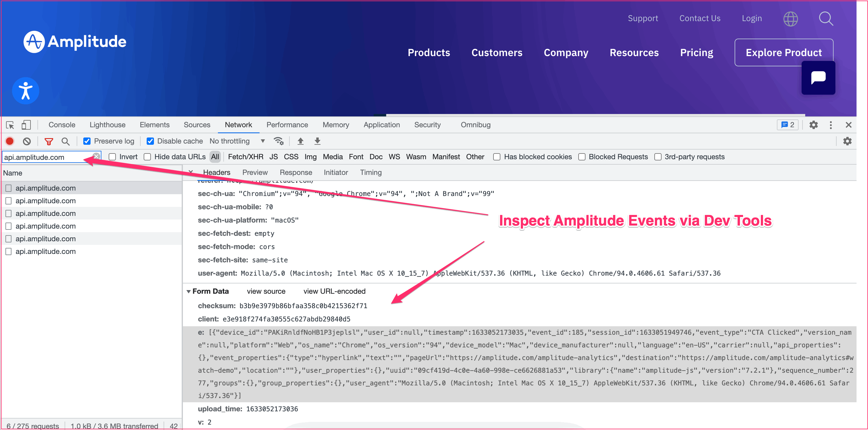Show the request Preview tab
The image size is (868, 430).
pos(255,172)
